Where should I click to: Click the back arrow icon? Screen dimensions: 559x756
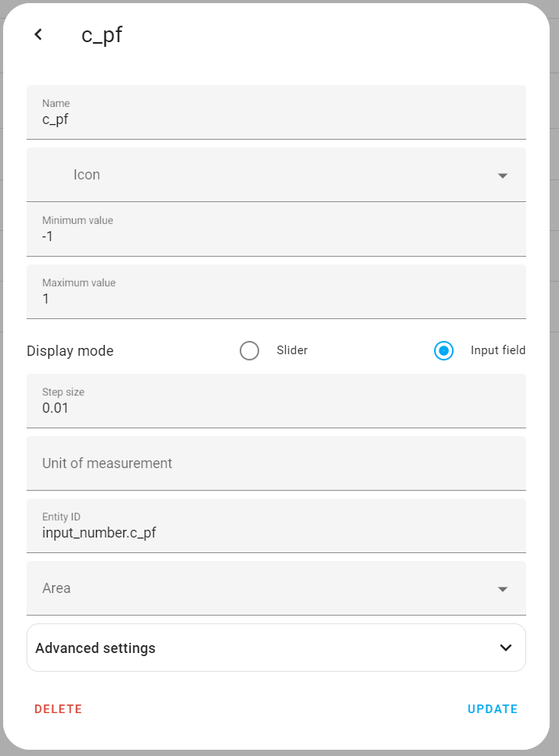38,34
